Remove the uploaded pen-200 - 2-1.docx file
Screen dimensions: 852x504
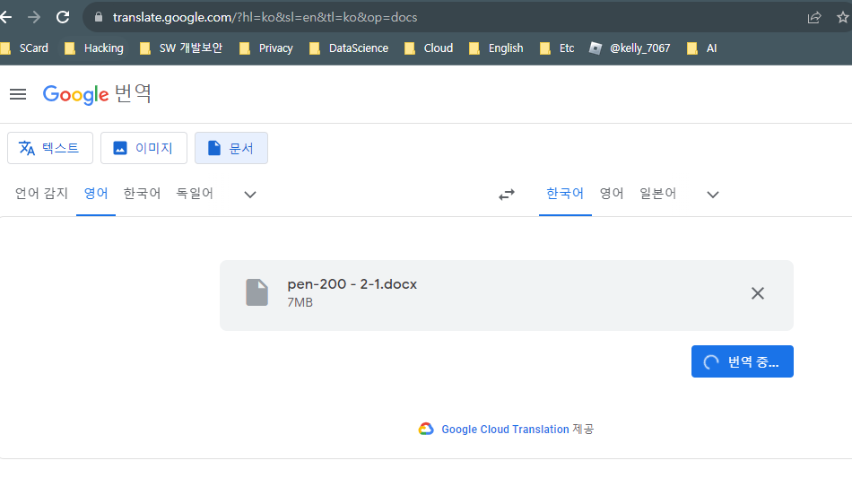point(758,293)
